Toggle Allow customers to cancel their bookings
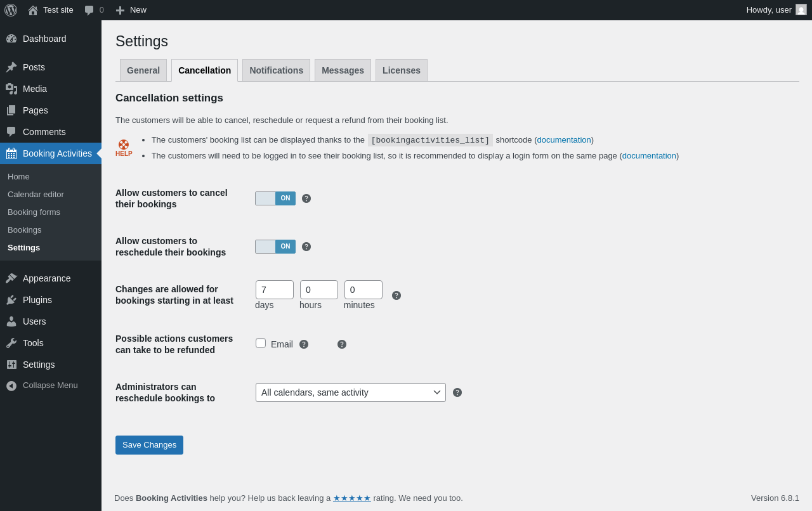Screen dimensions: 812x511 pos(275,198)
